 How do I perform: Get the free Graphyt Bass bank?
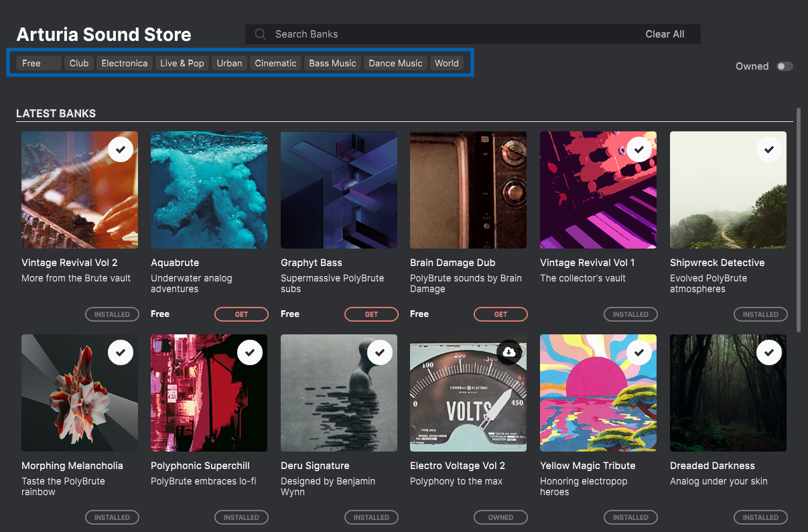(x=371, y=314)
